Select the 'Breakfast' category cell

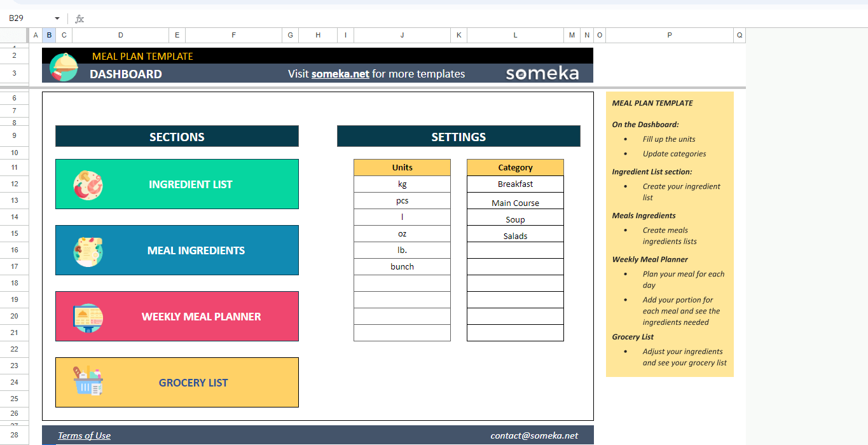515,184
